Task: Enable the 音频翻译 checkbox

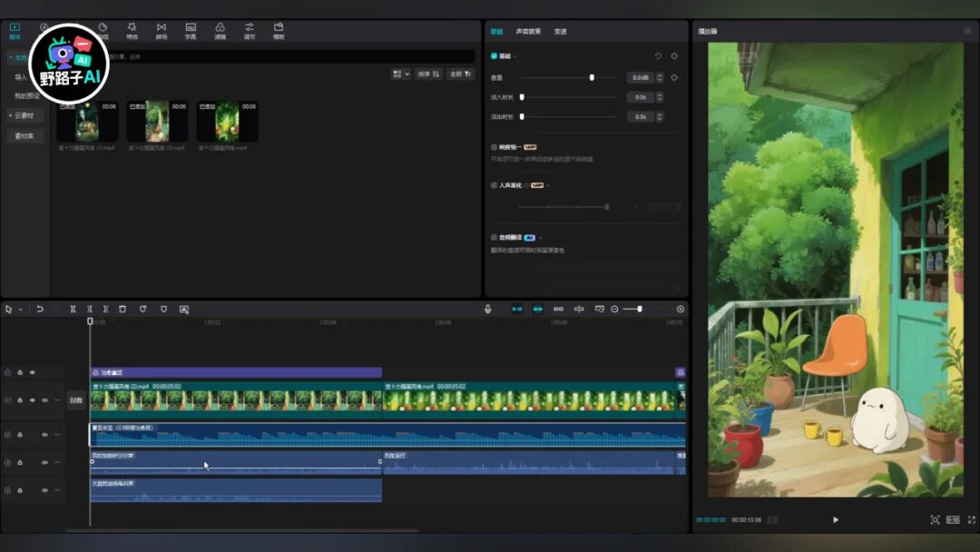Action: 494,237
